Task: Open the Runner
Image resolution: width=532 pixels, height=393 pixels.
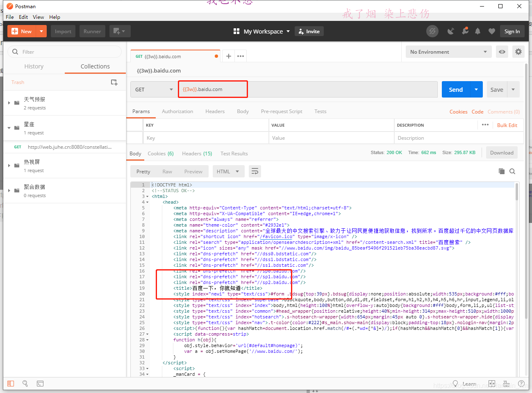Action: pyautogui.click(x=92, y=31)
